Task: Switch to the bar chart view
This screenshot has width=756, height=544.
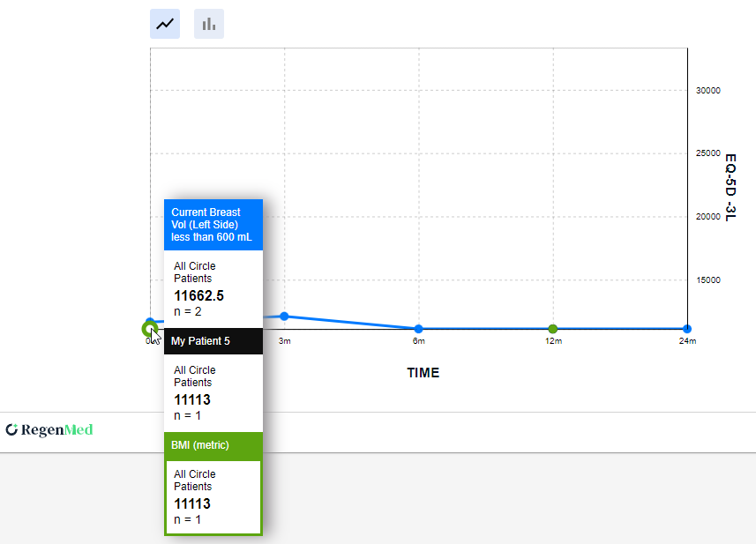Action: pyautogui.click(x=209, y=24)
